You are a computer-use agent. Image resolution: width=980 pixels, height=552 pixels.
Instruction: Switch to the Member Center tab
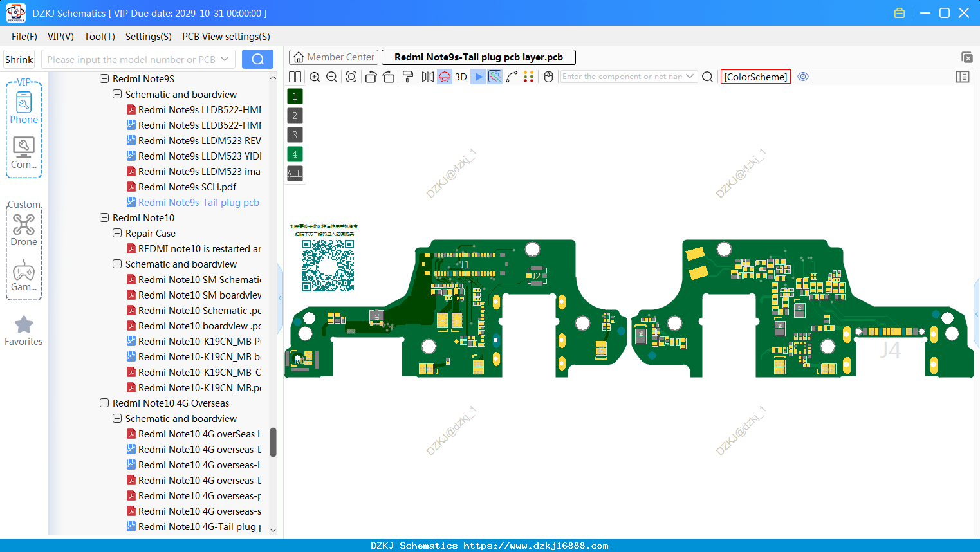pos(334,57)
